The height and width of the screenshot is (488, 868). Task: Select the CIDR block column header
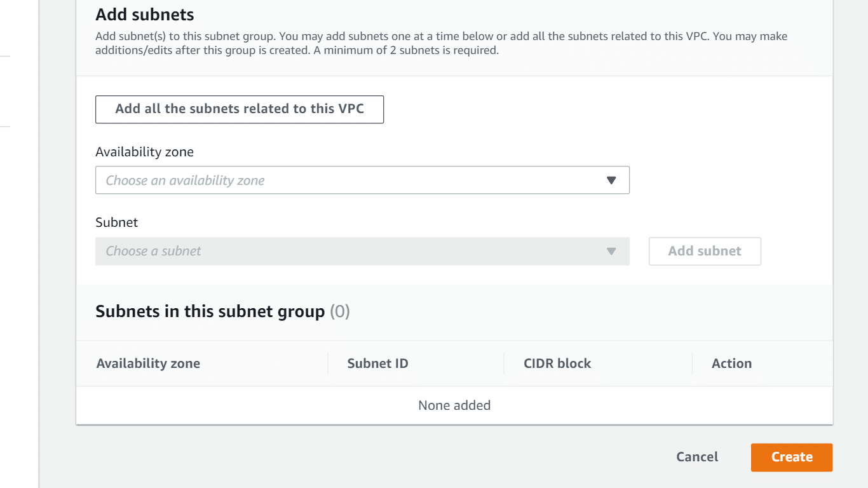557,363
